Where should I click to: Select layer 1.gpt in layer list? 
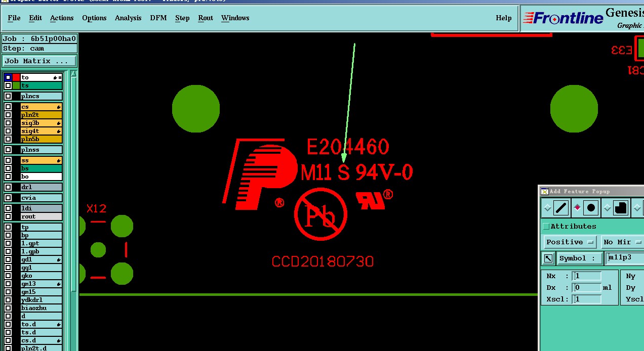pyautogui.click(x=41, y=243)
